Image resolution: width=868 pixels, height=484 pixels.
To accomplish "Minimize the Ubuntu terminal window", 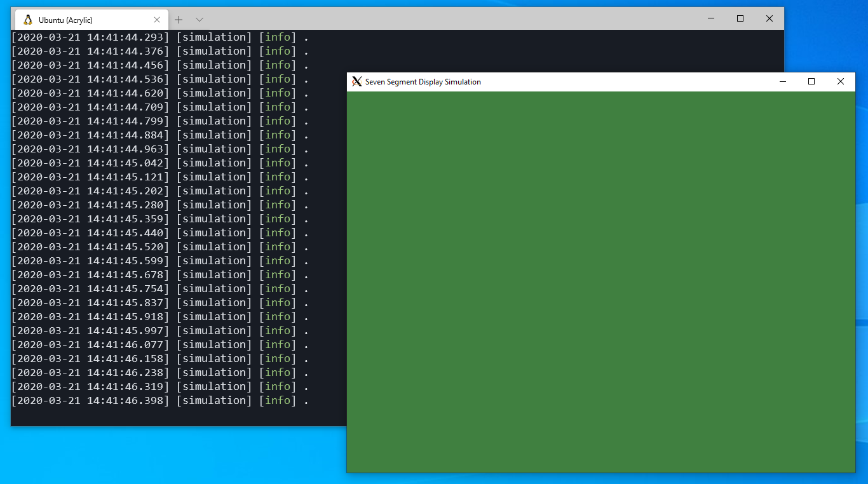I will pyautogui.click(x=711, y=19).
